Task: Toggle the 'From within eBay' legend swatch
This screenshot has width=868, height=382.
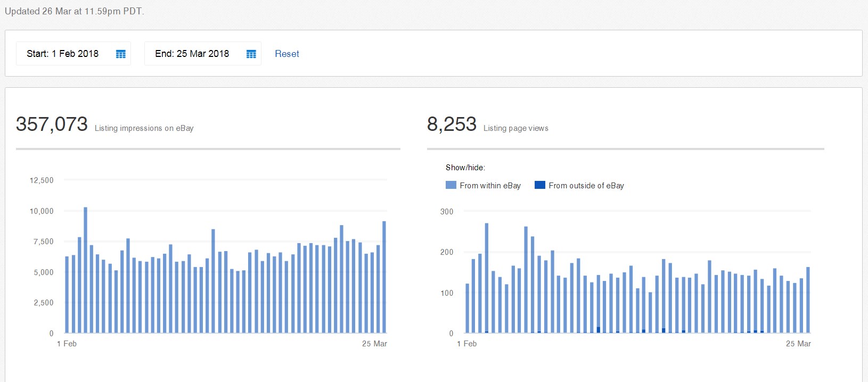Action: click(x=451, y=185)
